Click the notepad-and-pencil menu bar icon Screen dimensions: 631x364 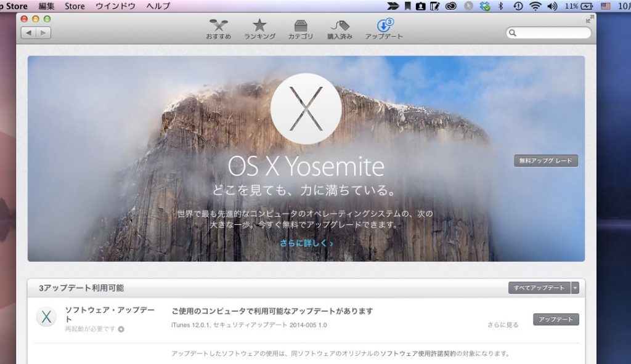click(x=434, y=6)
